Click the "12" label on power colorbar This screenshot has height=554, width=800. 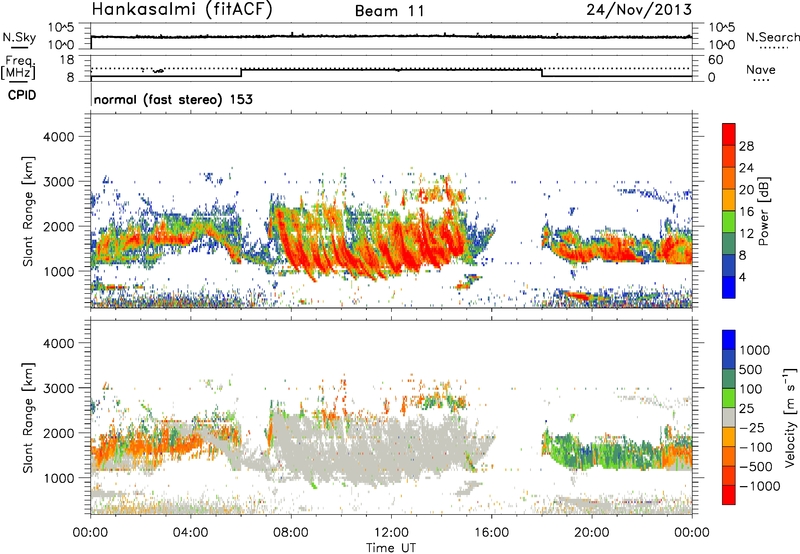746,234
